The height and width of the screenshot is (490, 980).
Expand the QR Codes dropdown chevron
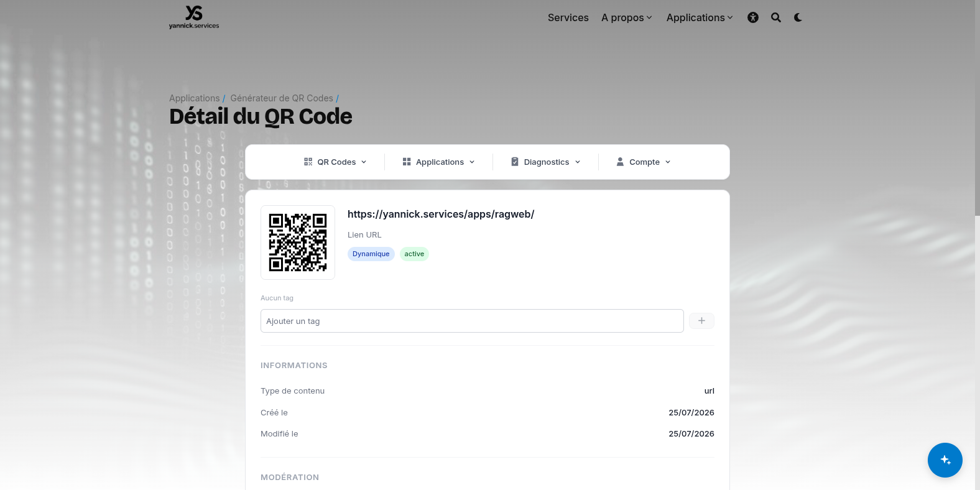[364, 162]
